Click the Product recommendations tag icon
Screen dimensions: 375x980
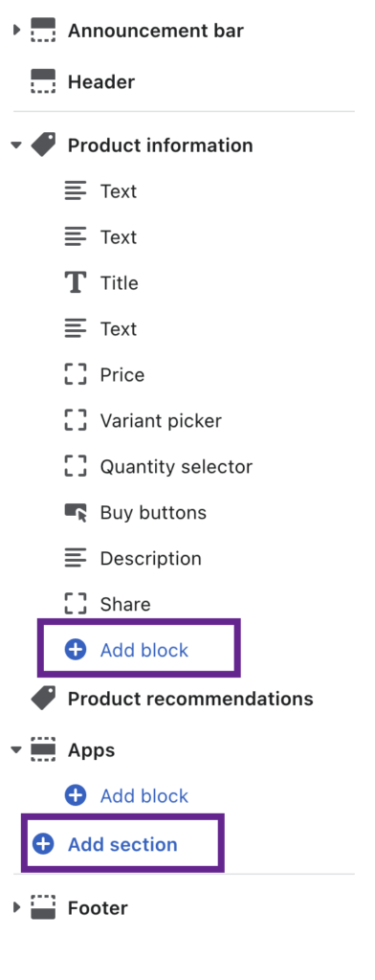point(43,698)
